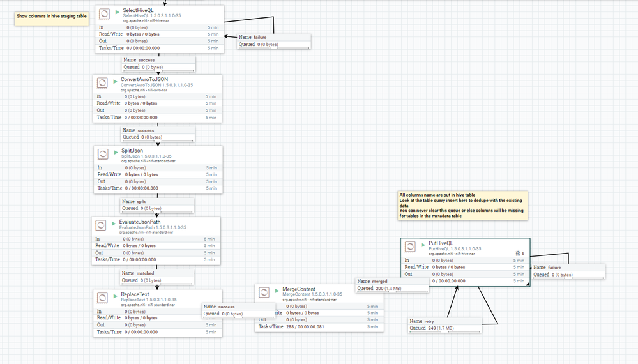This screenshot has height=364, width=638.
Task: Click the ConvertAvroToJSON processor title
Action: point(144,79)
